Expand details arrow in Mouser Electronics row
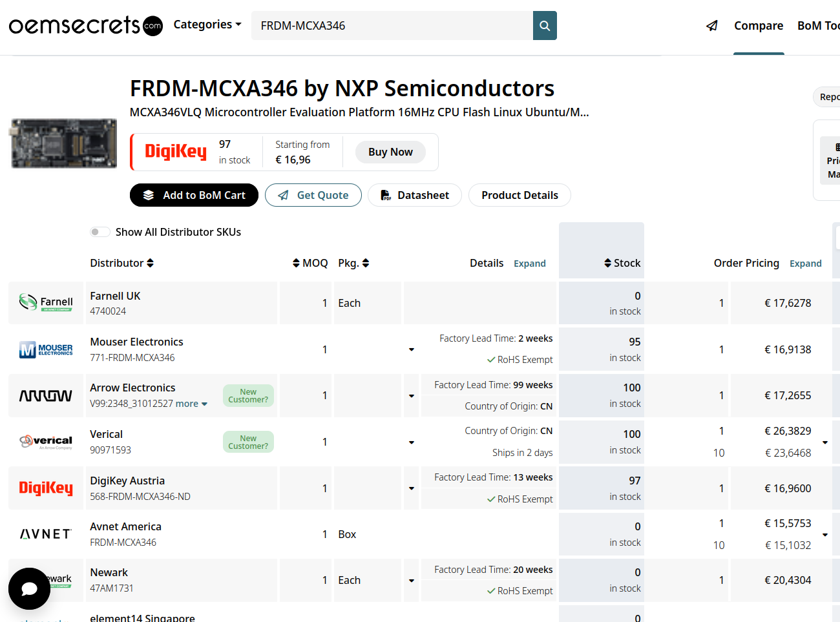840x622 pixels. coord(412,349)
